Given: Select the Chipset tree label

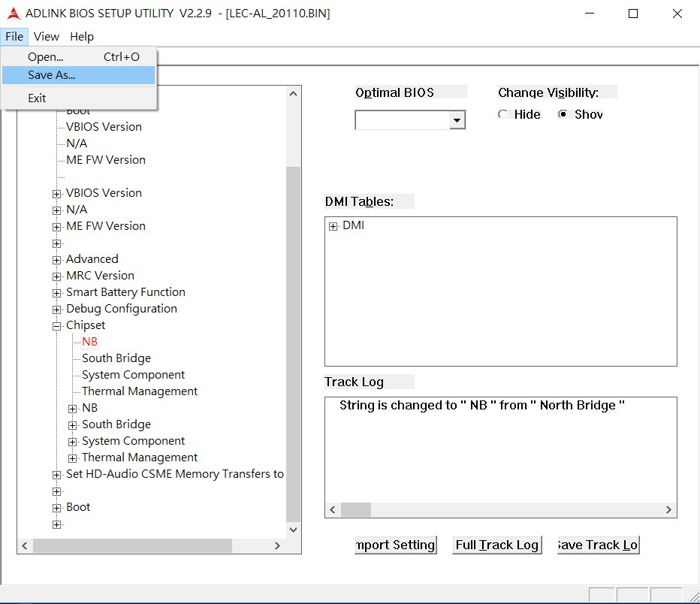Looking at the screenshot, I should pyautogui.click(x=86, y=325).
